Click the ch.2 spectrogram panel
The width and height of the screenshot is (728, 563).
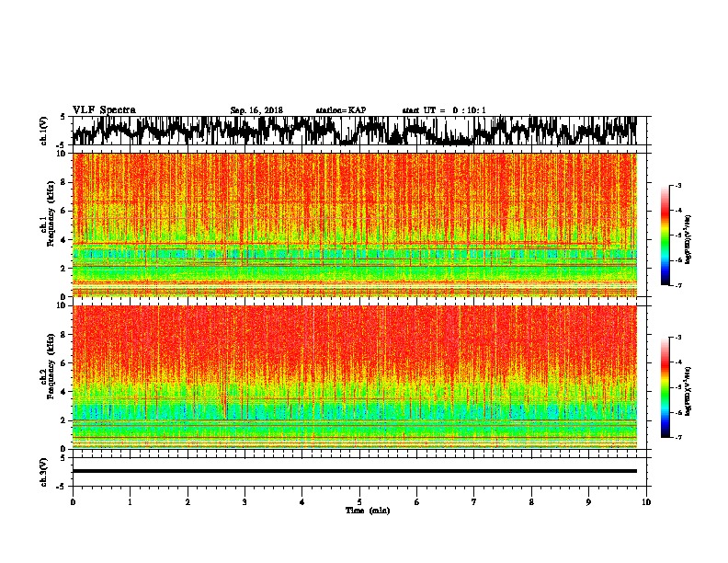click(355, 377)
